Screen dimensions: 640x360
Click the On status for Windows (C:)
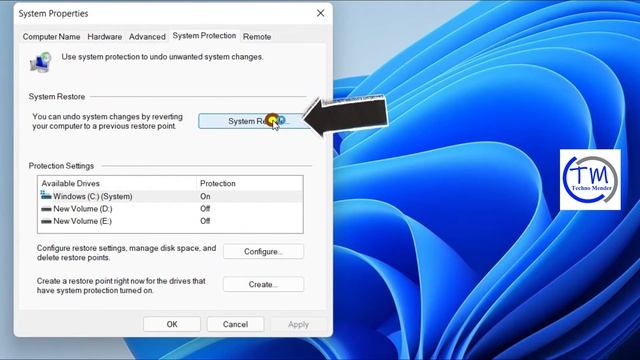(x=205, y=196)
